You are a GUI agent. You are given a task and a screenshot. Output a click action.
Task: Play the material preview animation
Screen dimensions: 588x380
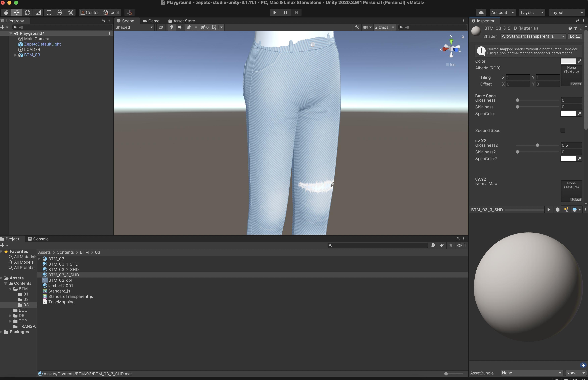(x=549, y=209)
